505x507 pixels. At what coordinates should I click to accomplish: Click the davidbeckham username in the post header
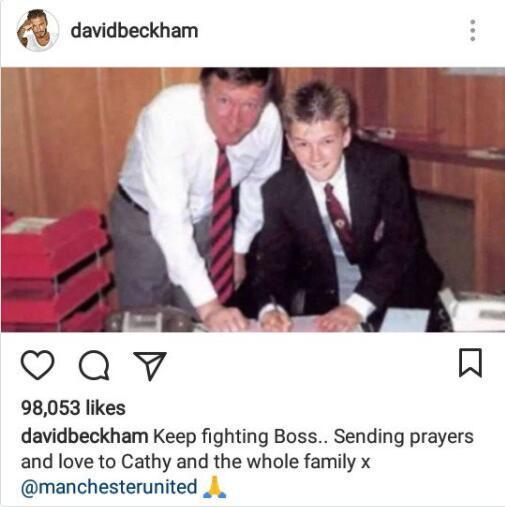[134, 31]
